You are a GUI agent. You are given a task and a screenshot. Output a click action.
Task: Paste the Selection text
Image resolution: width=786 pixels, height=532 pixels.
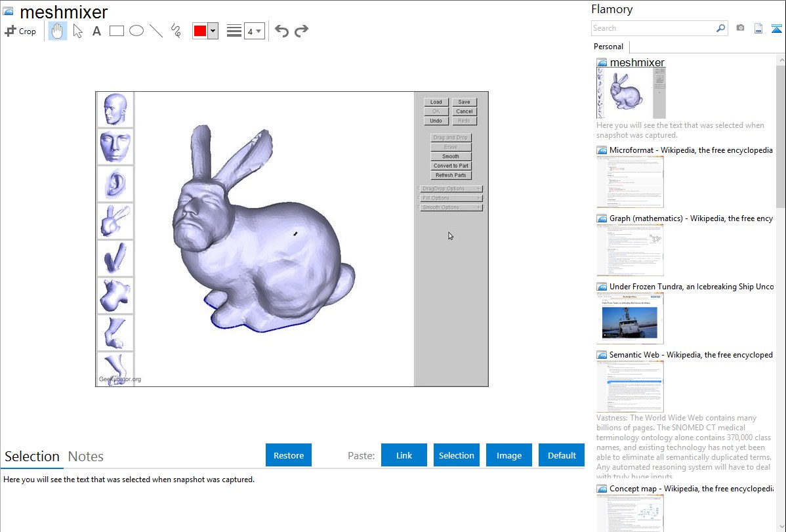pyautogui.click(x=456, y=455)
